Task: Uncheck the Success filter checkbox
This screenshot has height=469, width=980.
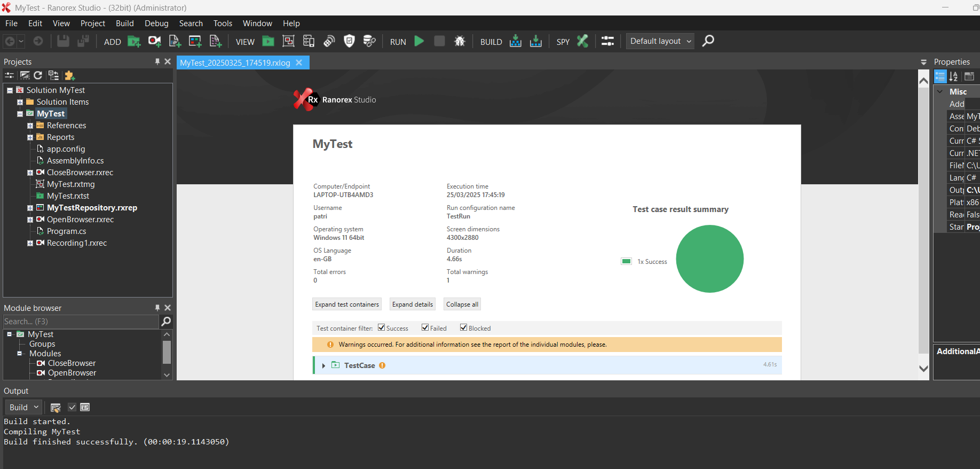Action: point(381,328)
